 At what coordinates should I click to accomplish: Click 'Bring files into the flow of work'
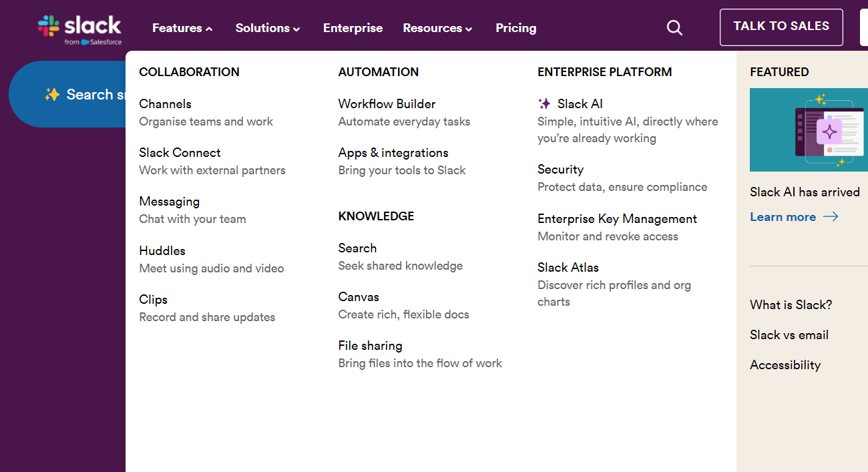pyautogui.click(x=420, y=363)
